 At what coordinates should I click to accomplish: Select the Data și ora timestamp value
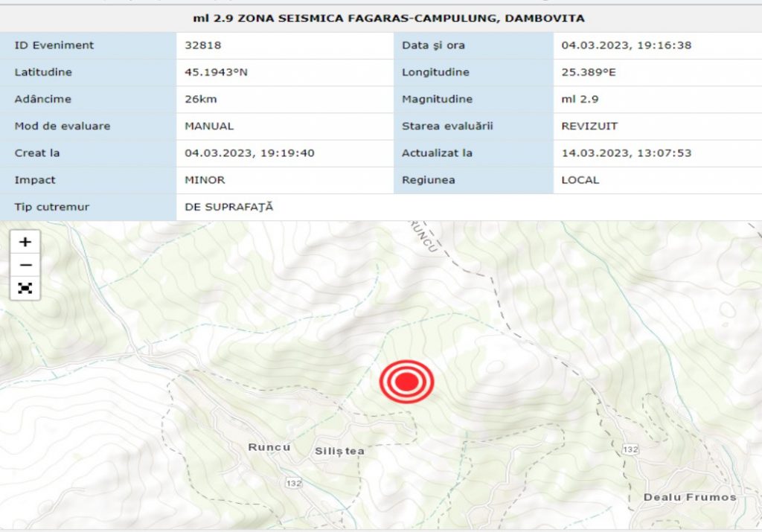click(x=626, y=45)
